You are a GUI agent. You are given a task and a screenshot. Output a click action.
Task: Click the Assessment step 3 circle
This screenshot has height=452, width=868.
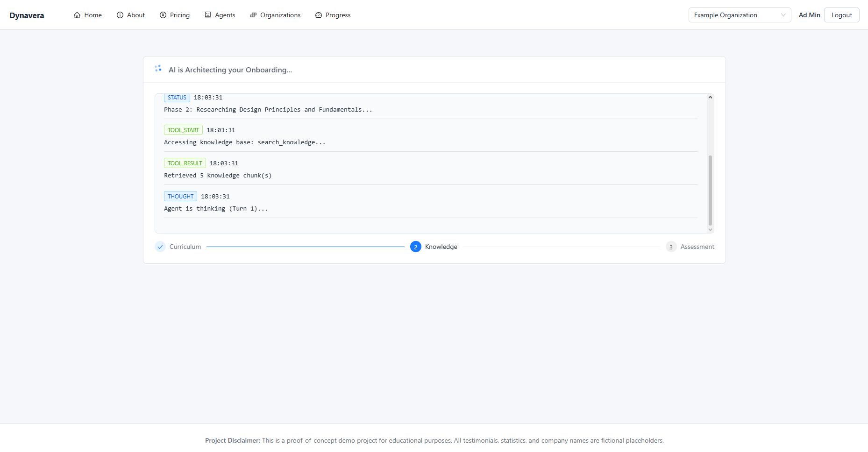click(x=671, y=247)
